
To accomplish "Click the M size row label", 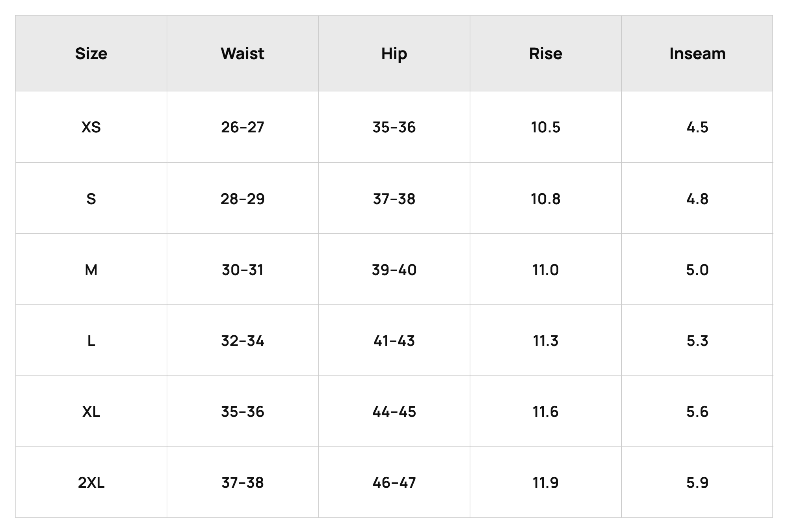I will coord(91,270).
